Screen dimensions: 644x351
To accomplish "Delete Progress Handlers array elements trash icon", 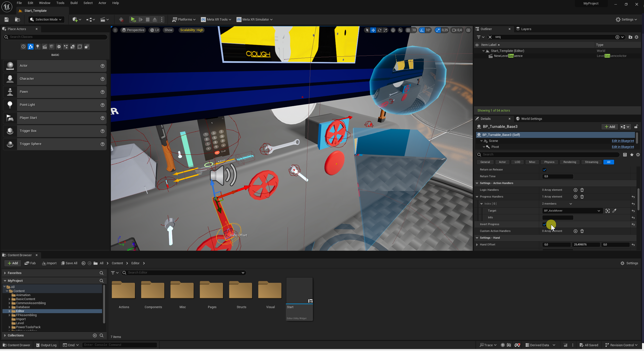I will tap(582, 197).
